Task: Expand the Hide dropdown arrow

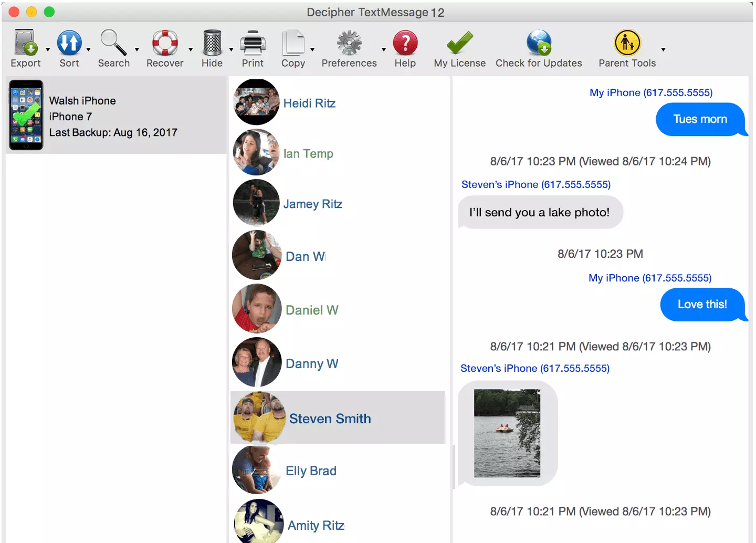Action: pos(231,49)
